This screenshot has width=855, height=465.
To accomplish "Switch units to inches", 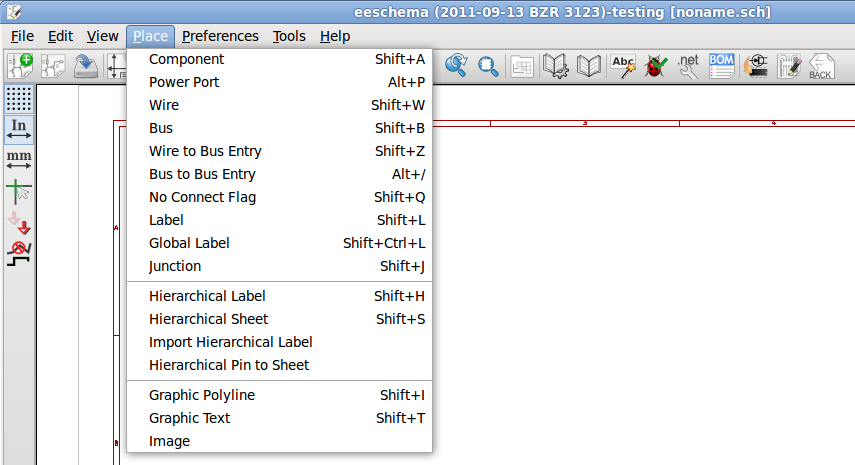I will pos(19,129).
